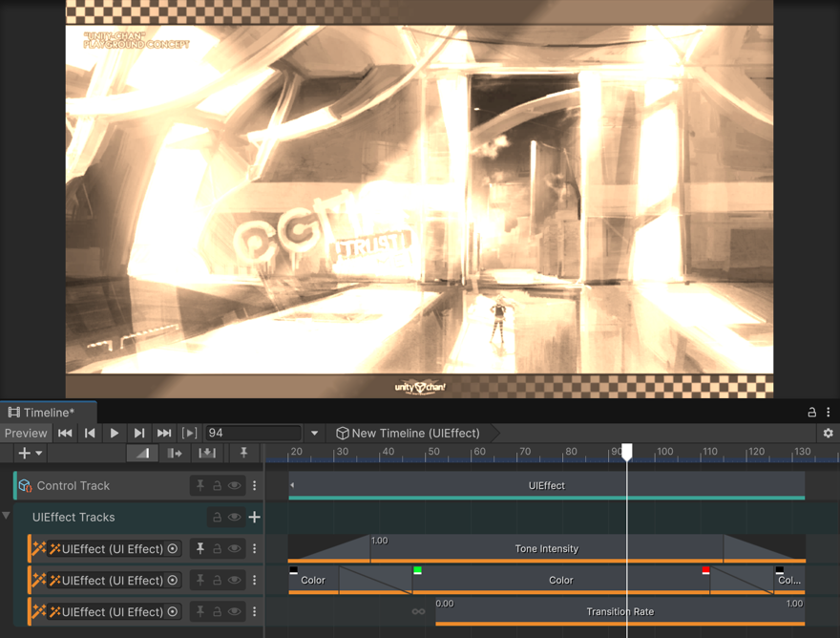The width and height of the screenshot is (840, 638).
Task: Select the Replace edit mode
Action: coord(207,453)
